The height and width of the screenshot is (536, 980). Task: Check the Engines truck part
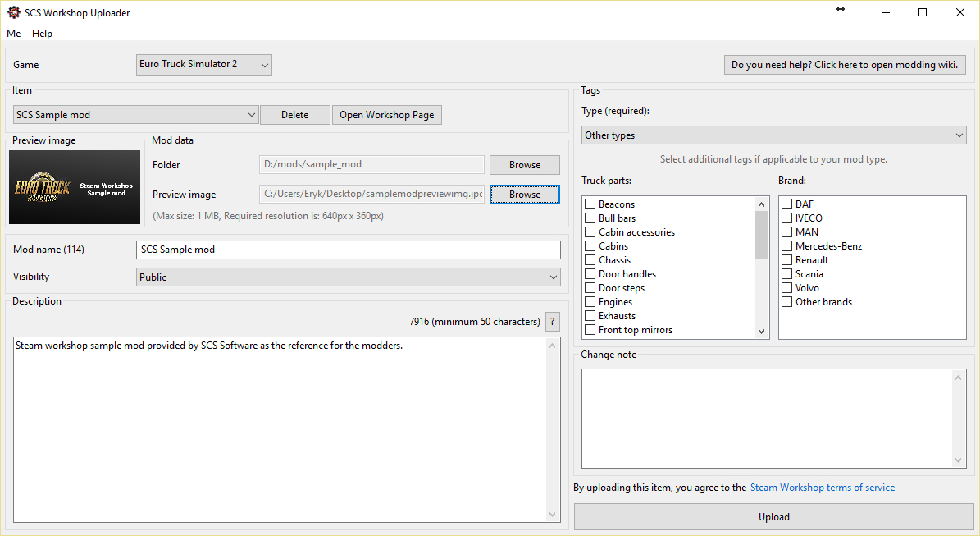(x=590, y=302)
